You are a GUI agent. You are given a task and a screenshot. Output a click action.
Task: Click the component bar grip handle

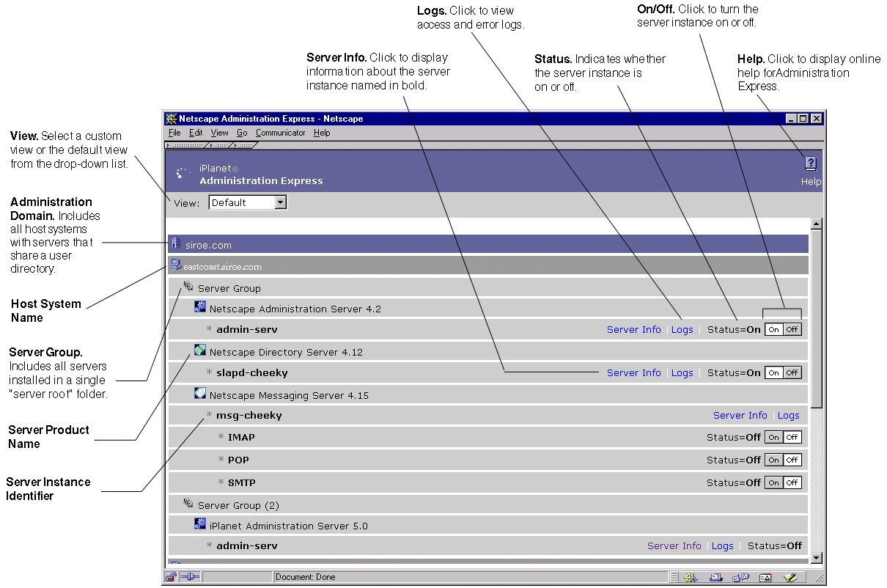click(674, 578)
